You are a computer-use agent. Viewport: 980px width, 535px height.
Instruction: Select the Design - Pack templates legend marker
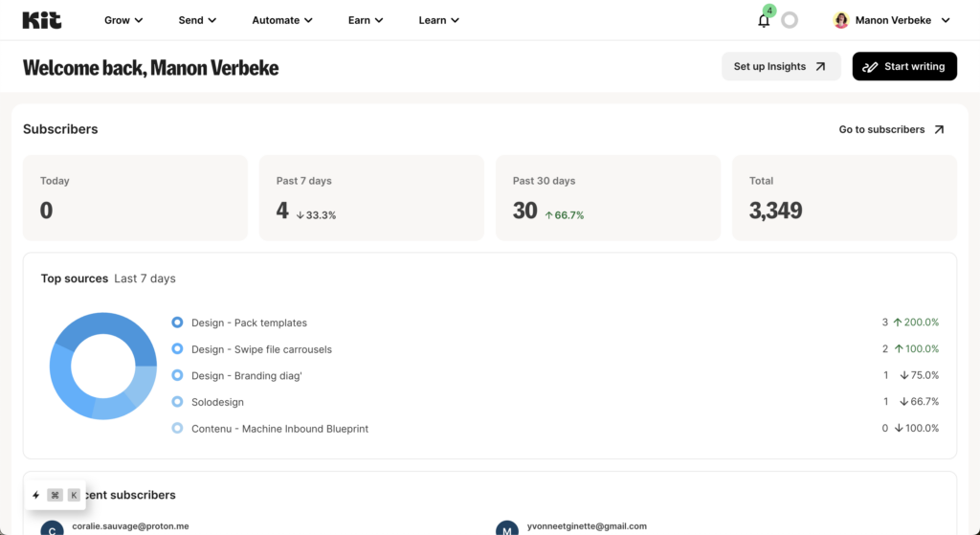click(x=177, y=323)
